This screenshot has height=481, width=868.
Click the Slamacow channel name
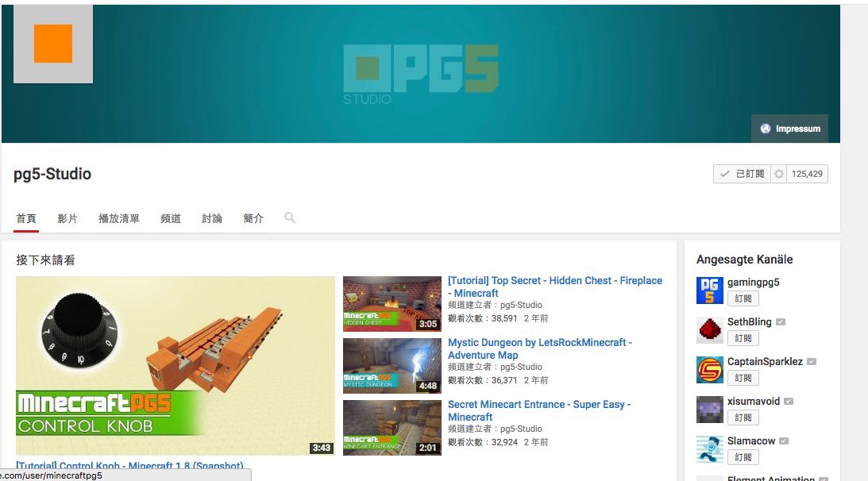pyautogui.click(x=751, y=441)
